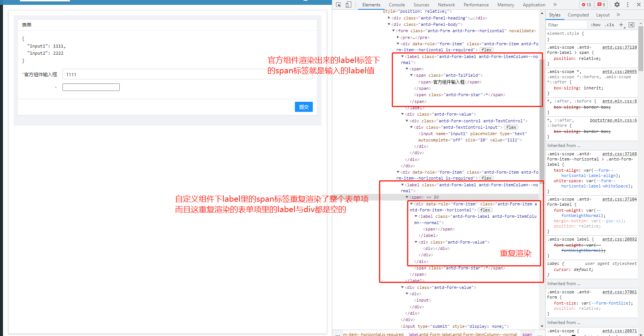Toggle .cls class editor
644x336 pixels.
[610, 25]
